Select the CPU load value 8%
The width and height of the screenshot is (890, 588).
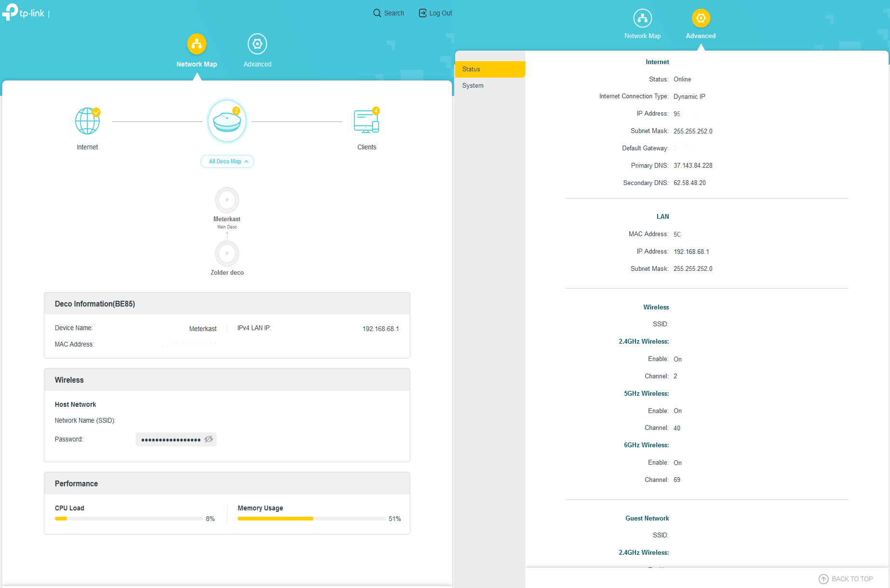(210, 519)
